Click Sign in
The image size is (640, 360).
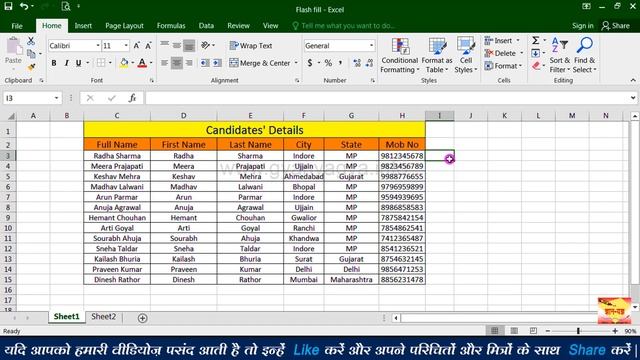[x=582, y=26]
